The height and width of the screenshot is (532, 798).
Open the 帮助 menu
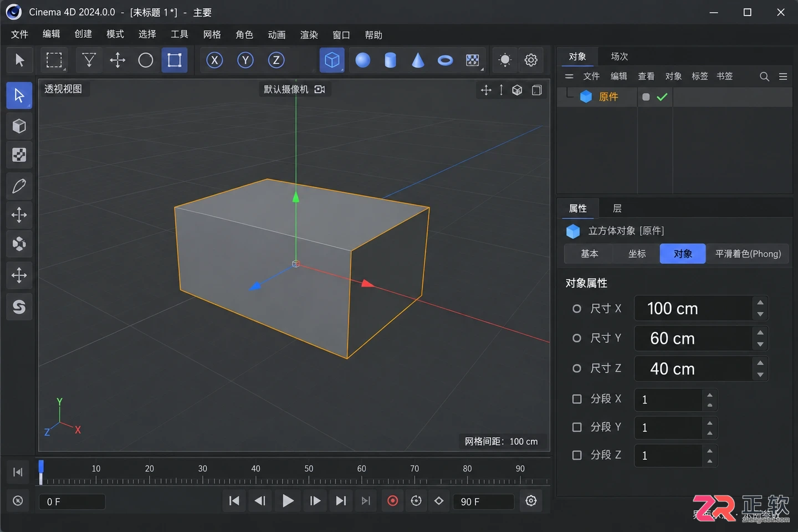(x=373, y=34)
